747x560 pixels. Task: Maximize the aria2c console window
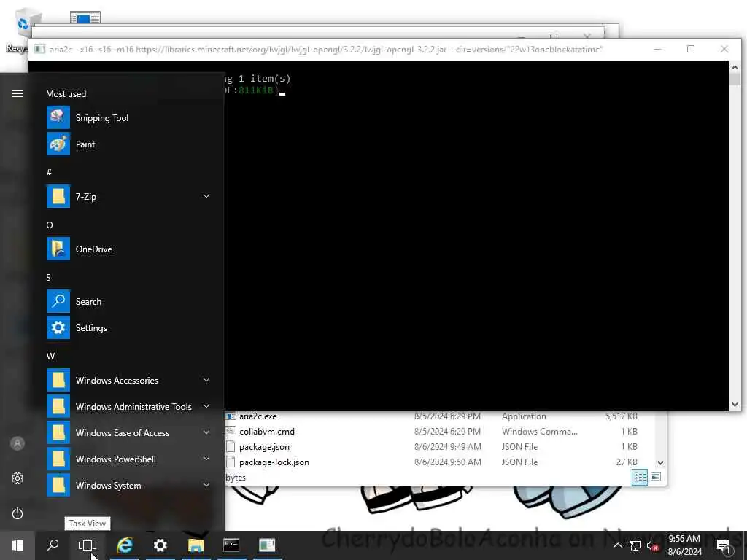click(x=691, y=49)
